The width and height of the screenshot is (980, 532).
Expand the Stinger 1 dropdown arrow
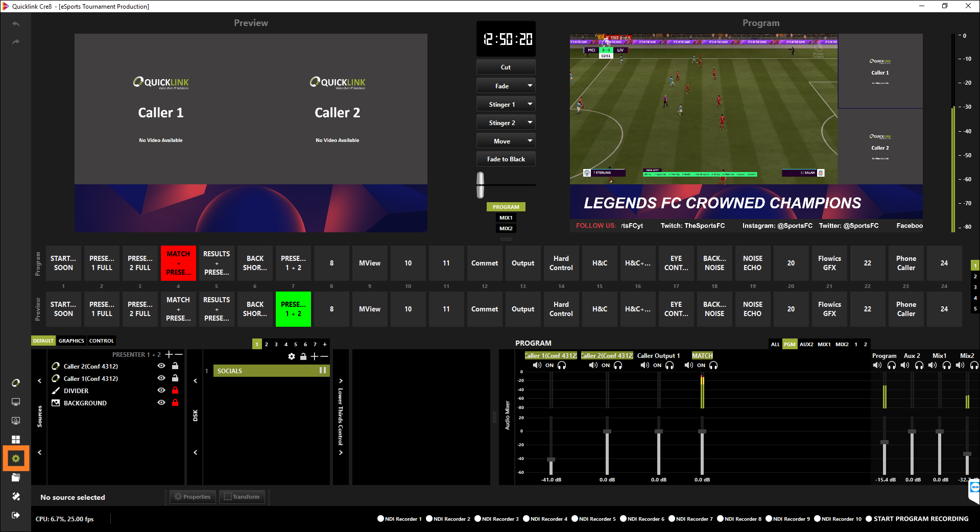[530, 104]
